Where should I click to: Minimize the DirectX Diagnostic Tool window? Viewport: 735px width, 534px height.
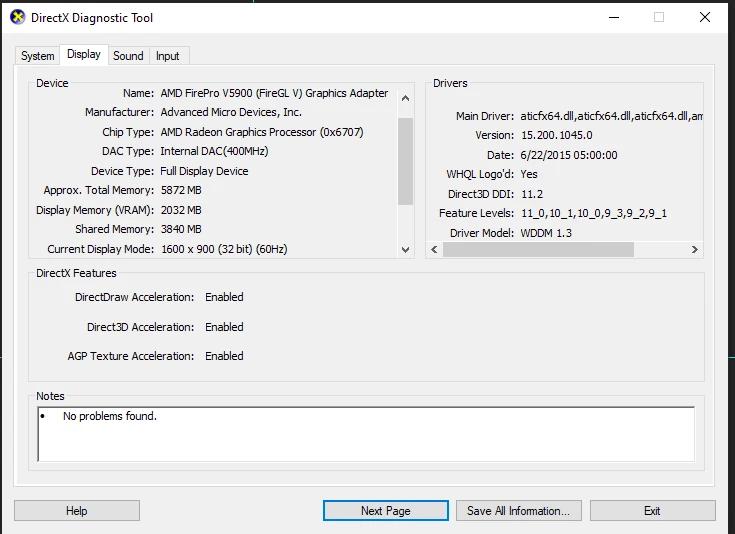tap(614, 17)
